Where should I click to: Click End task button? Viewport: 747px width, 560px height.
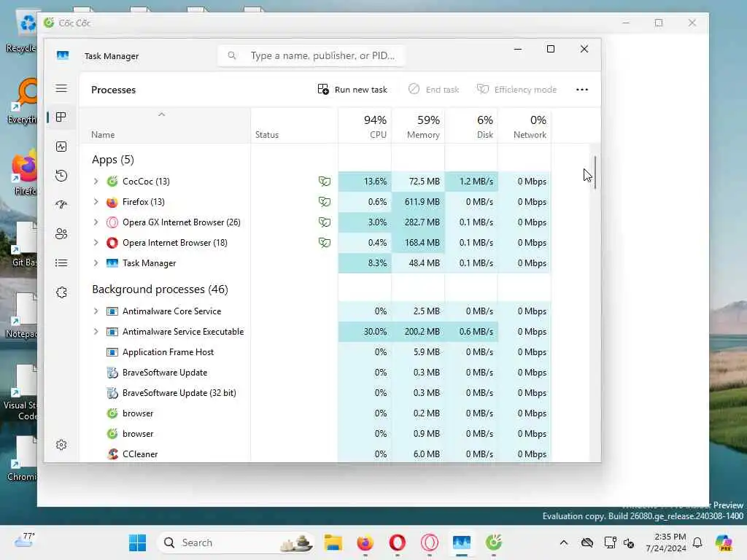(x=433, y=90)
